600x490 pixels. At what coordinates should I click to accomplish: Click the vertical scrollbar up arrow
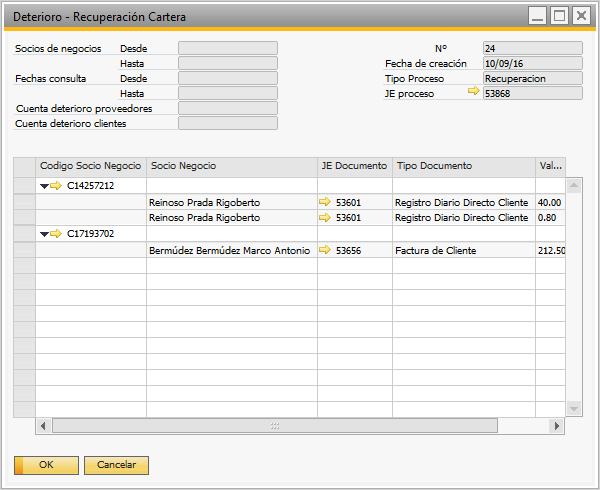pos(573,185)
